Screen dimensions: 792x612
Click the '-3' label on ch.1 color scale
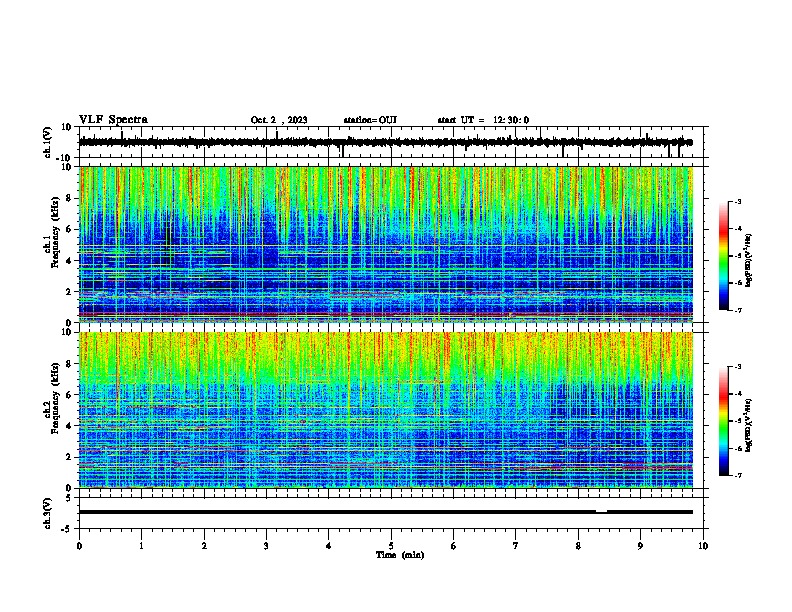coord(737,202)
